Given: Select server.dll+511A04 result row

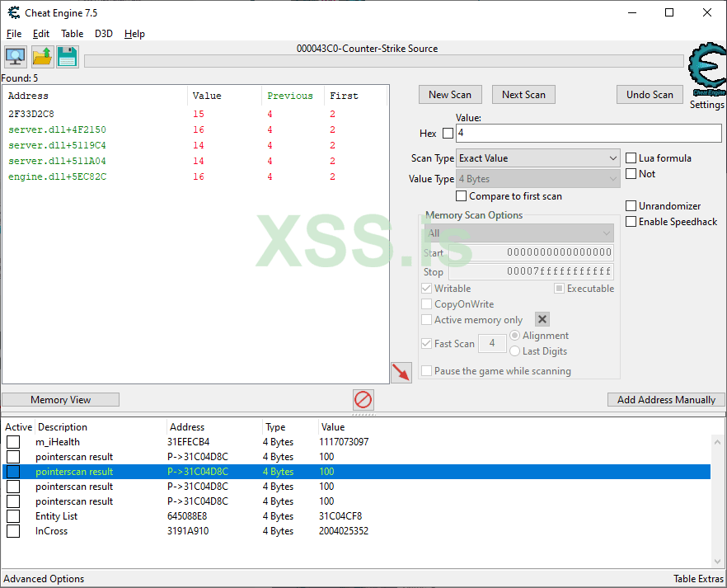Looking at the screenshot, I should pos(195,161).
